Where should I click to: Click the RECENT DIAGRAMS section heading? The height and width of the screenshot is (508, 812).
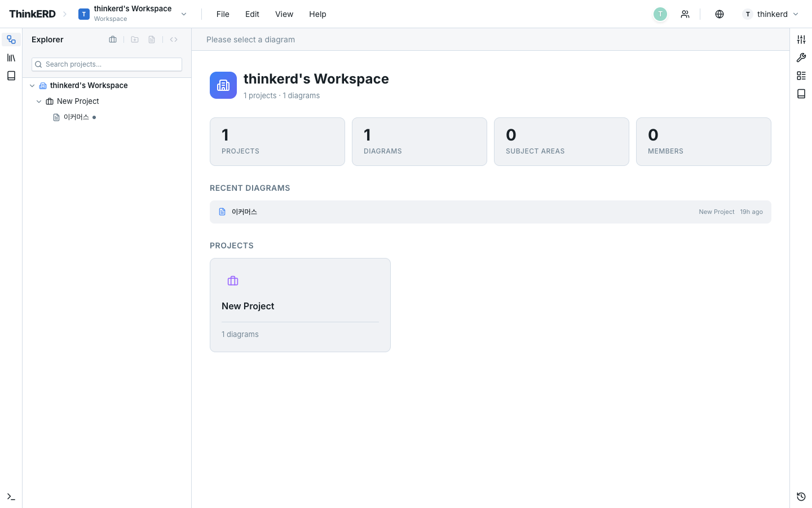click(250, 188)
